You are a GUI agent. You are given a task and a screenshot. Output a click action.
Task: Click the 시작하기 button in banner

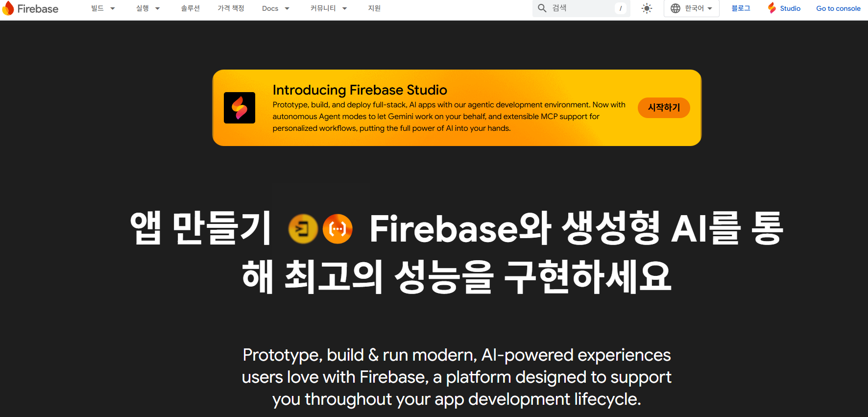(664, 108)
